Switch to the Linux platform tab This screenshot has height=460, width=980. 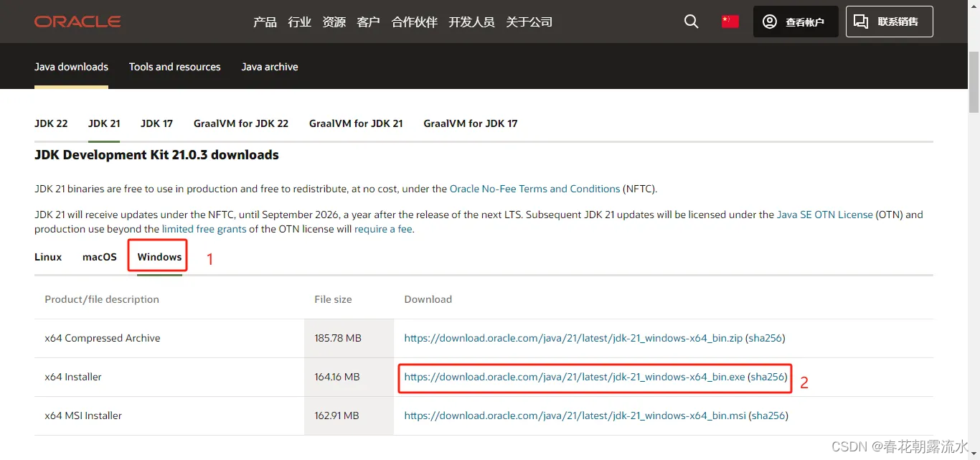pyautogui.click(x=48, y=257)
